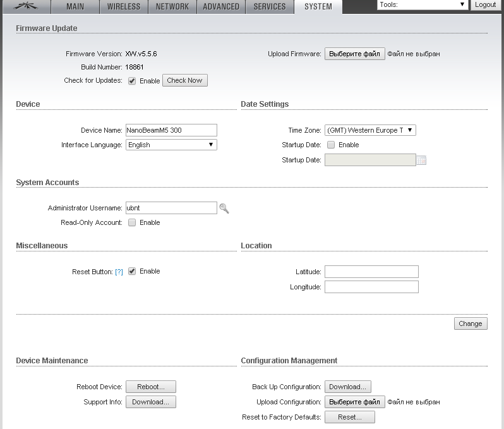This screenshot has width=504, height=429.
Task: Download the Back Up Configuration
Action: click(348, 387)
